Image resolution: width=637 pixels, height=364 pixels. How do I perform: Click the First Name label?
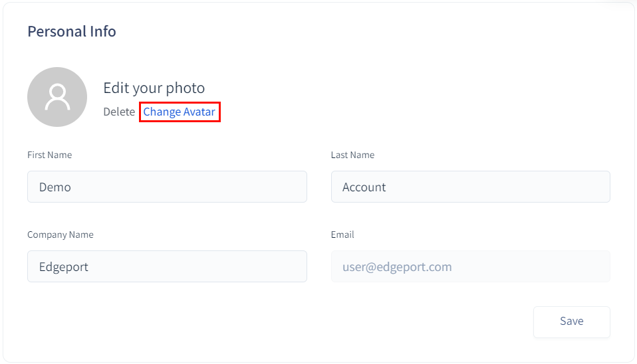tap(49, 155)
